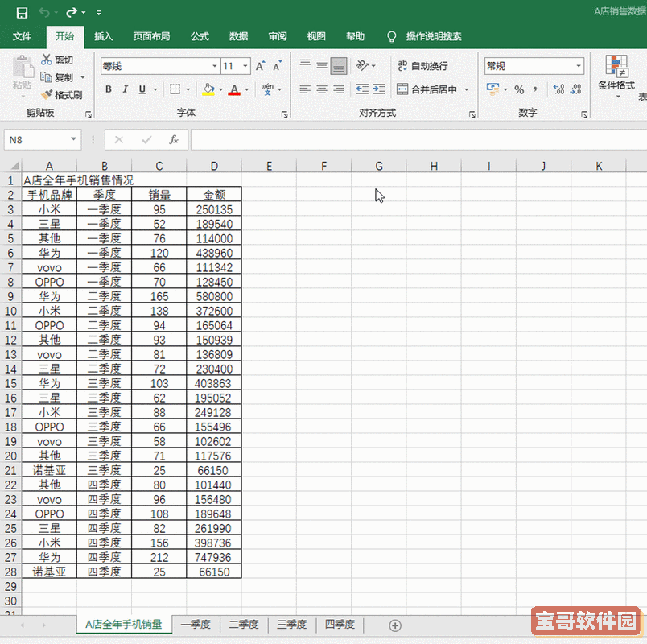
Task: Click Merge and Center (合并后居中)
Action: (427, 89)
